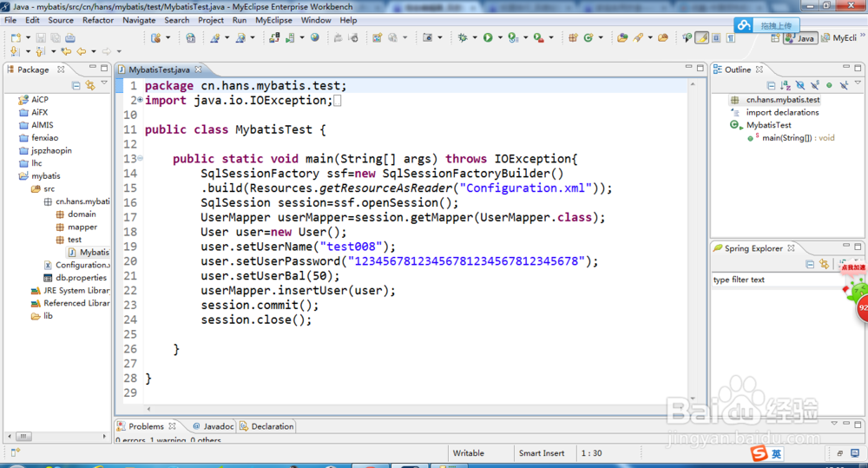Click the Back navigation arrow icon

tap(82, 51)
